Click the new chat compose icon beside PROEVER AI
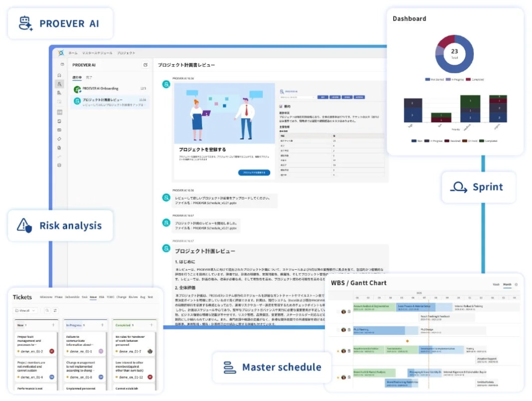This screenshot has width=532, height=401. tap(145, 65)
